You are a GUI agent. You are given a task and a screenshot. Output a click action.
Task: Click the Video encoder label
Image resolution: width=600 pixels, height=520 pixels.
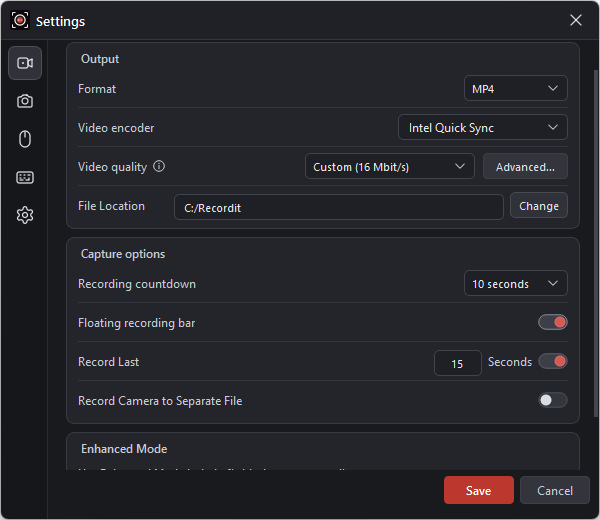[116, 128]
